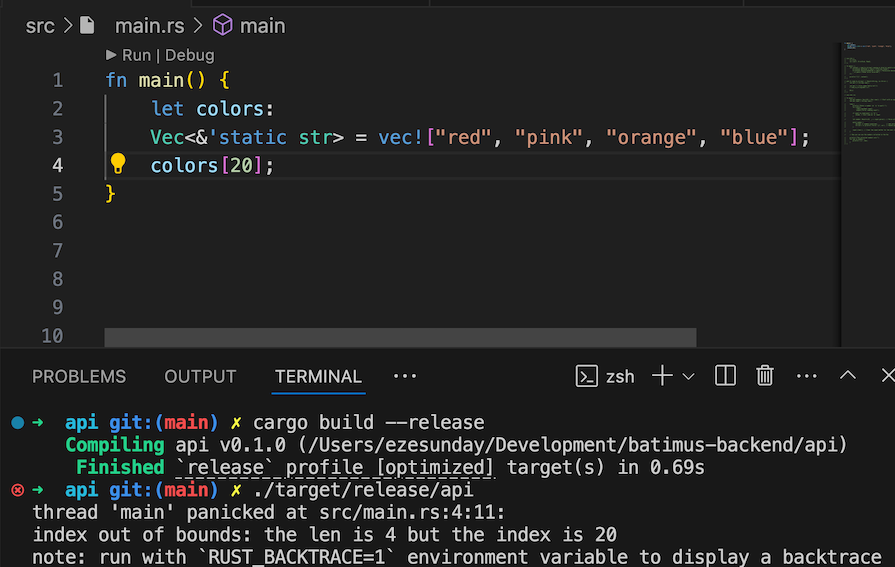Click the horizontal scrollbar in the editor
This screenshot has height=567, width=895.
400,338
